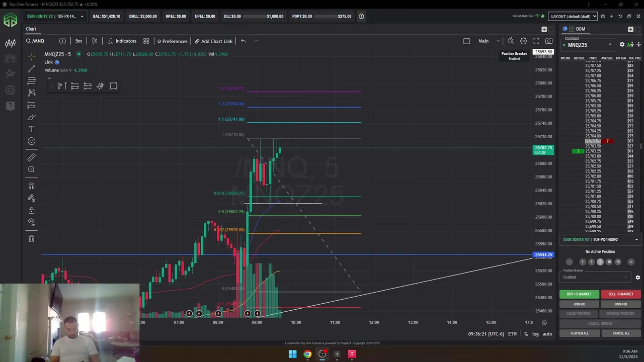
Task: Increase quantity with plus button
Action: click(631, 262)
